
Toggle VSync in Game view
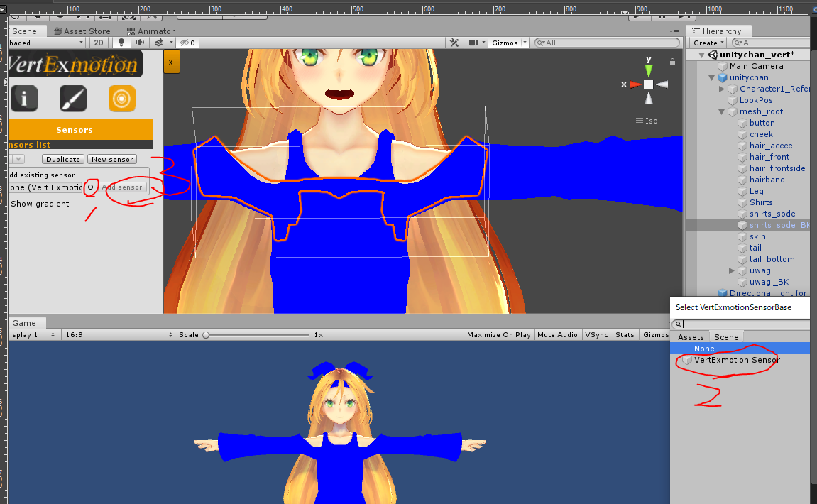(x=596, y=334)
